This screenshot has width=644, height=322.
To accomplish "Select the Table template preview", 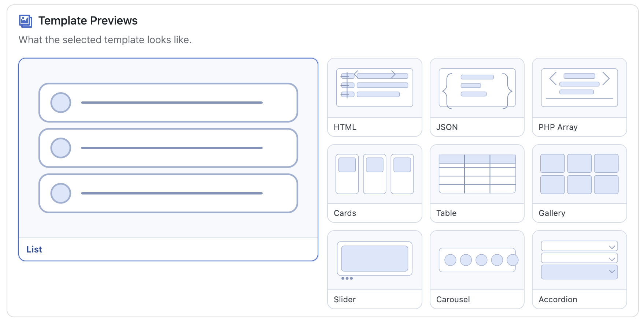I will (477, 183).
